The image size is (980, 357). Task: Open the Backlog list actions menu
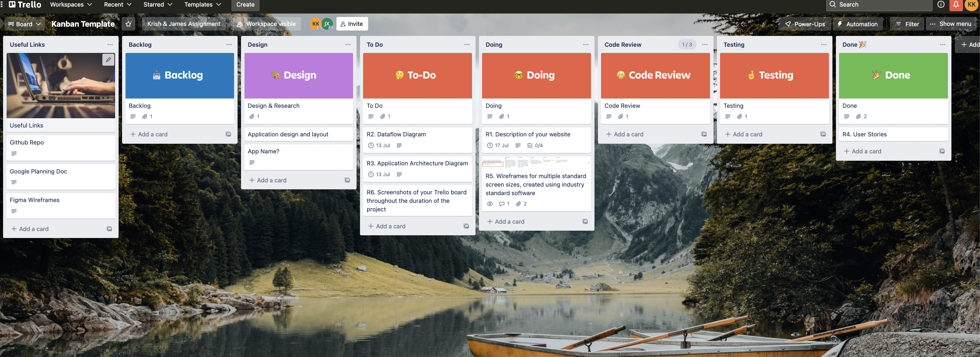coord(229,45)
